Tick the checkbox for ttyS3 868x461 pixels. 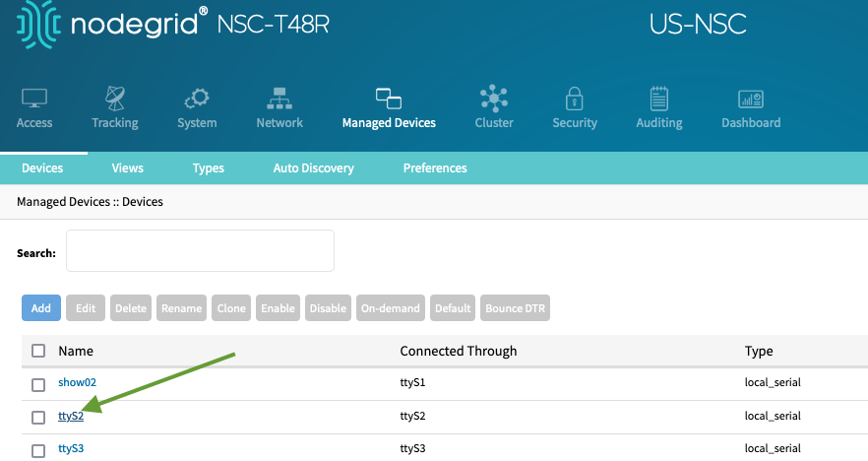pos(38,450)
